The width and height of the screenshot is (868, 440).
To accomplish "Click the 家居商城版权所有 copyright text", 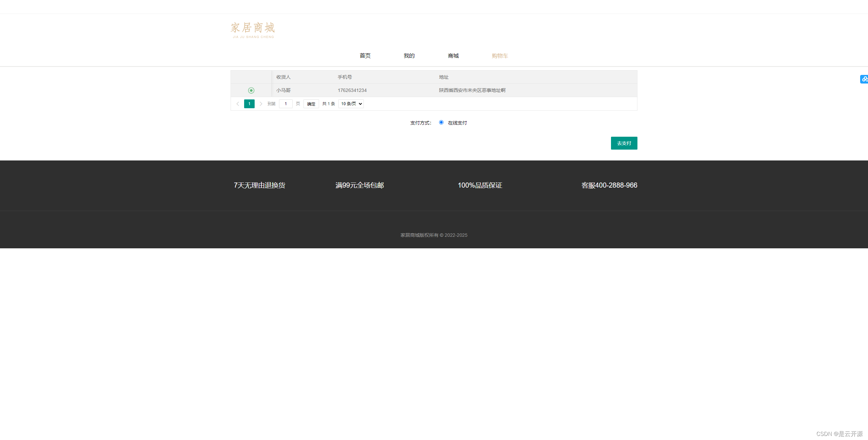I will [434, 235].
